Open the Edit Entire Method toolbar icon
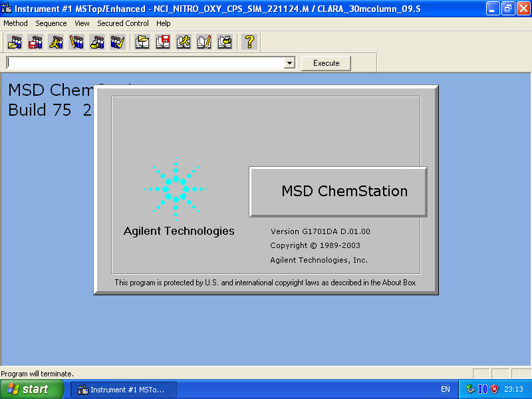The width and height of the screenshot is (532, 399). tap(204, 42)
